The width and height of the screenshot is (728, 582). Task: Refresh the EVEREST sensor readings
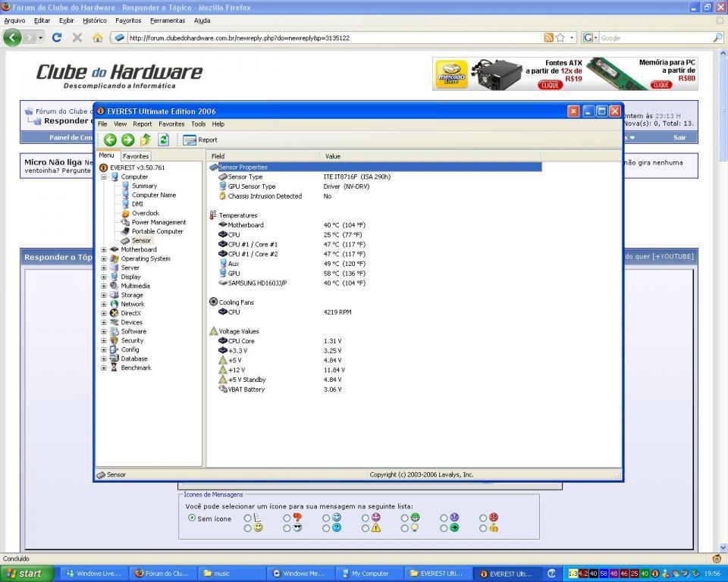click(164, 139)
